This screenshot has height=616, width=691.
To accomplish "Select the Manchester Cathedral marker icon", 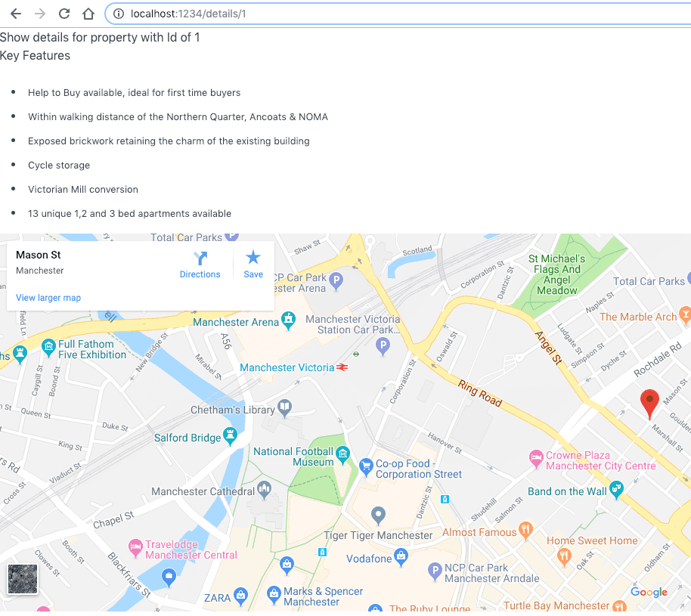I will click(265, 490).
